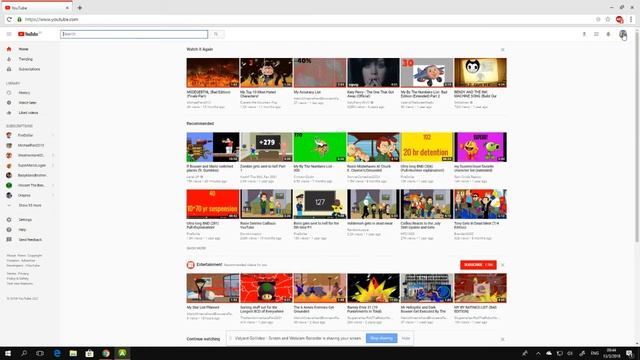Bookmark page with the star icon
The height and width of the screenshot is (360, 640).
pyautogui.click(x=608, y=19)
